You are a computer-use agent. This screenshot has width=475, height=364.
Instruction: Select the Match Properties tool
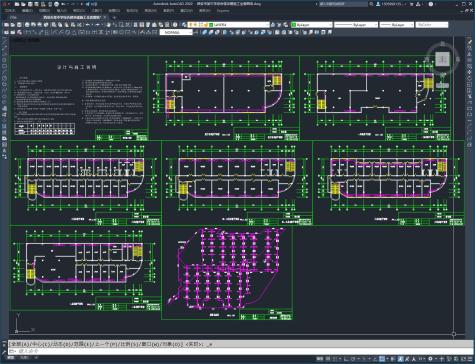click(x=73, y=25)
